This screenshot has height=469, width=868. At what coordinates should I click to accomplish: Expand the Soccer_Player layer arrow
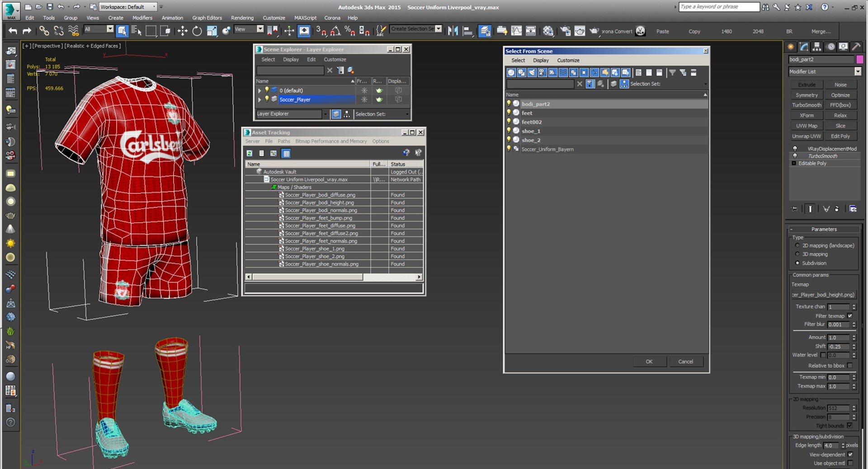[259, 99]
